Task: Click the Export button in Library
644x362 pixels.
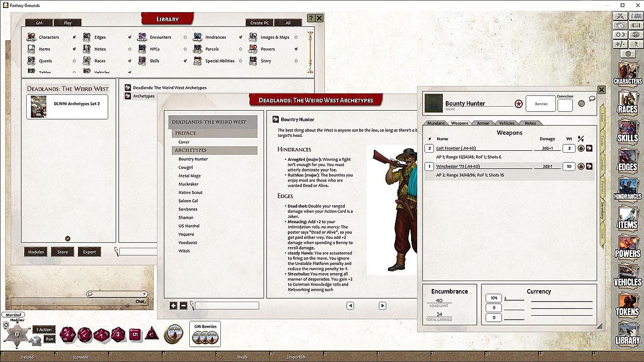Action: [90, 252]
